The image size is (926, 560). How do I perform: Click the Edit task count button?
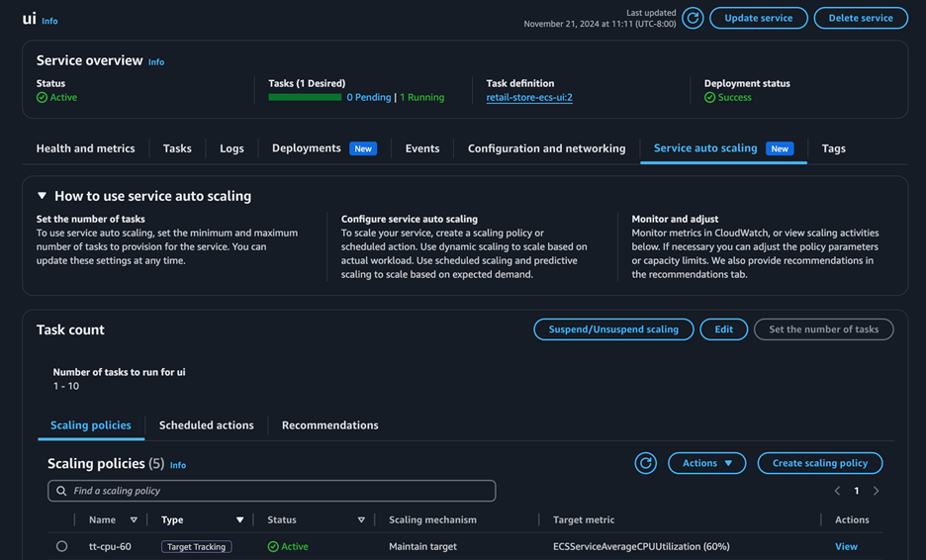click(x=724, y=329)
